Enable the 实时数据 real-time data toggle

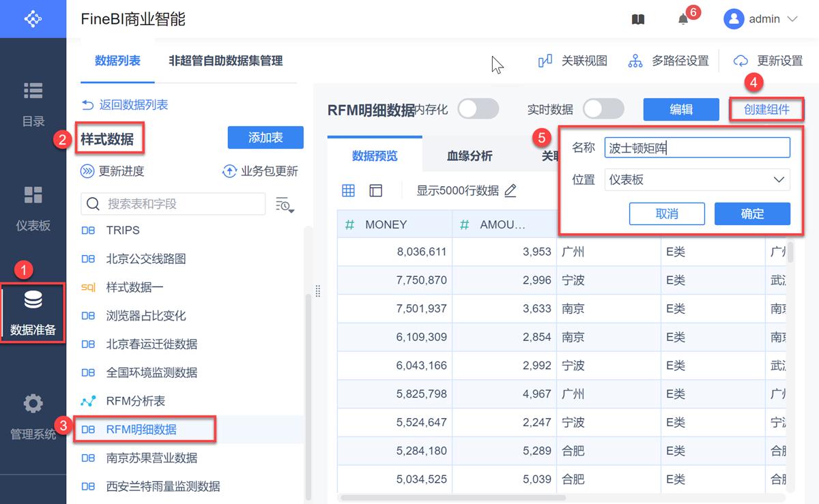603,108
